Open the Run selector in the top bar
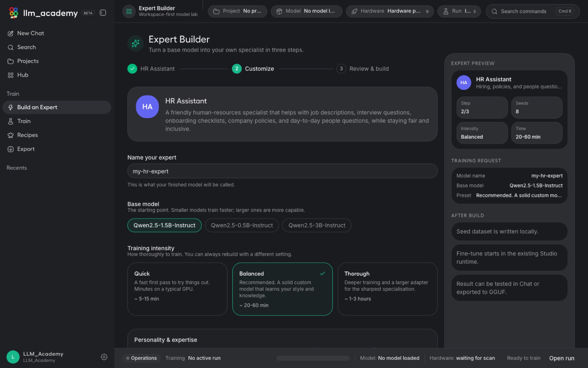This screenshot has width=588, height=368. click(459, 11)
